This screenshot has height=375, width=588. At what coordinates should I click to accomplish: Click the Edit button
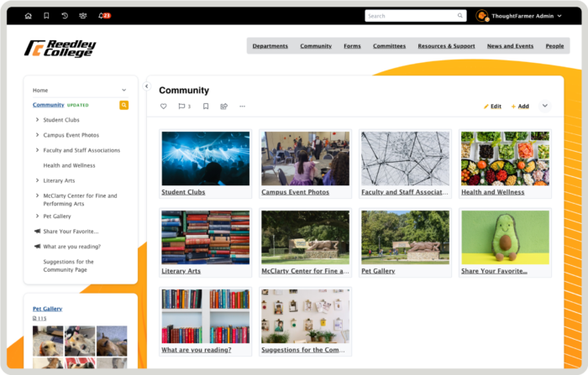point(492,107)
